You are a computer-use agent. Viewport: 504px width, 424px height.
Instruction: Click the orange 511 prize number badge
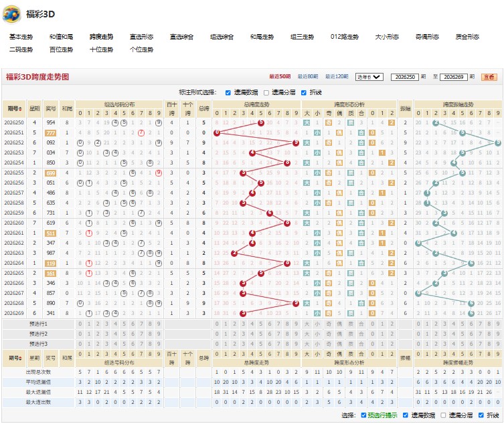[51, 233]
